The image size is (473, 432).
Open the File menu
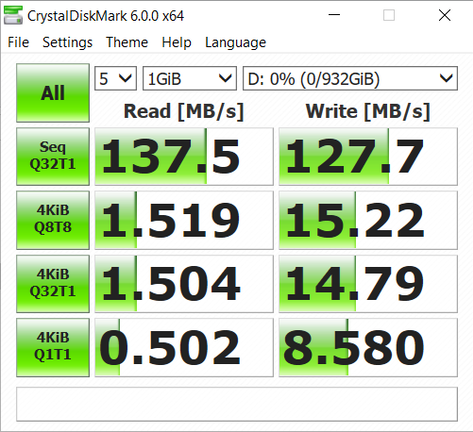click(18, 42)
